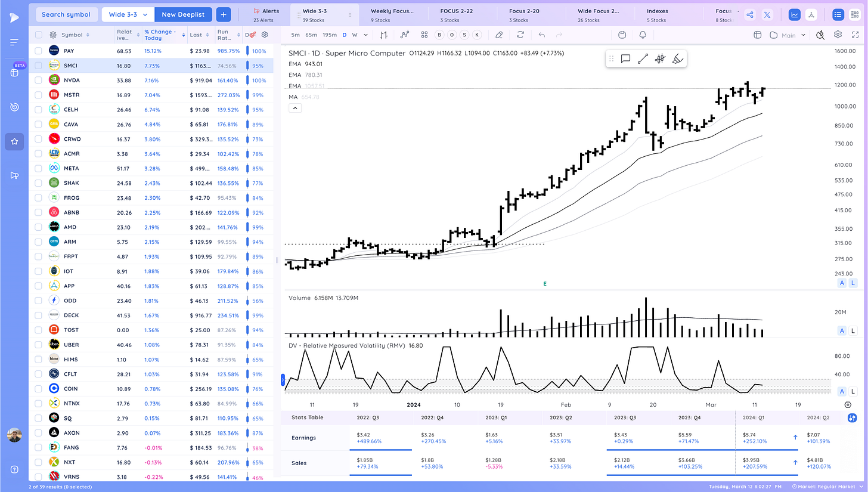Screen dimensions: 868x492
Task: Refresh the chart with the sync icon
Action: (520, 35)
